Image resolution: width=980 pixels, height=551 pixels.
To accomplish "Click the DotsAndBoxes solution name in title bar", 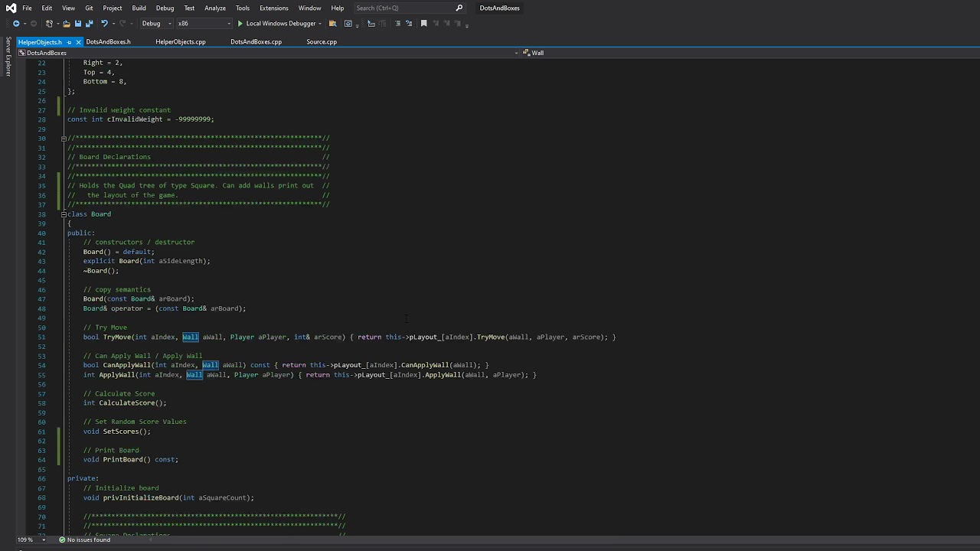I will tap(500, 8).
